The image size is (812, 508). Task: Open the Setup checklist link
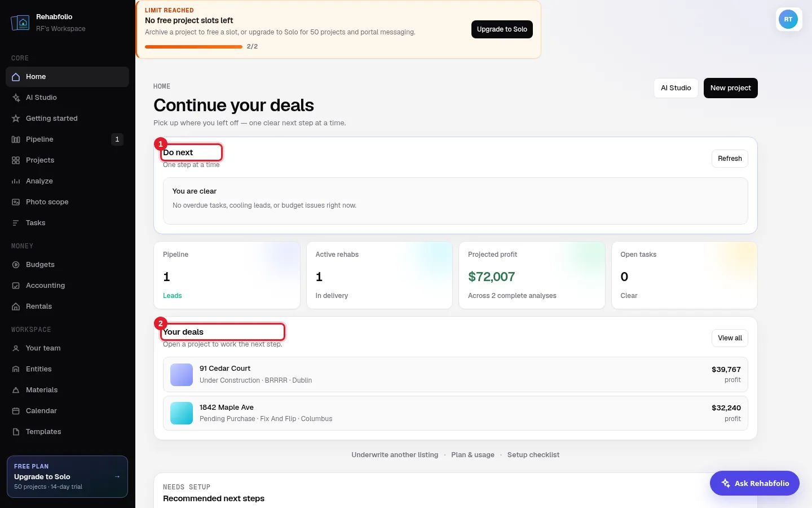533,455
